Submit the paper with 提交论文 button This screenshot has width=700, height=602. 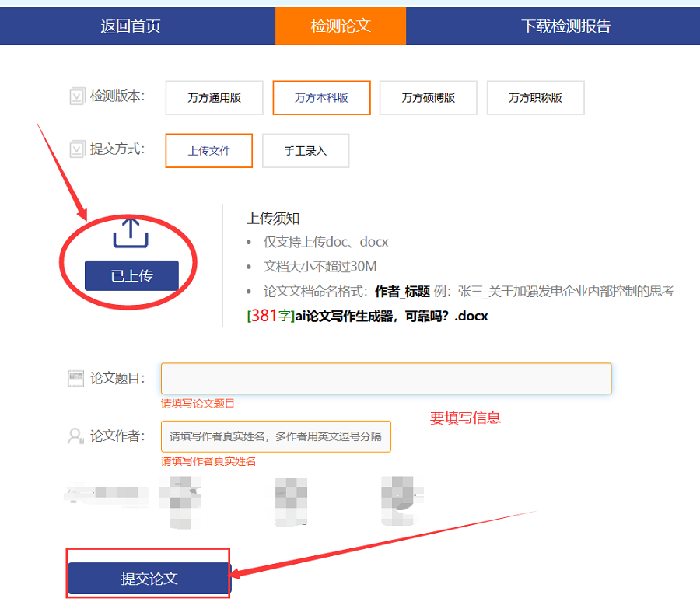149,579
